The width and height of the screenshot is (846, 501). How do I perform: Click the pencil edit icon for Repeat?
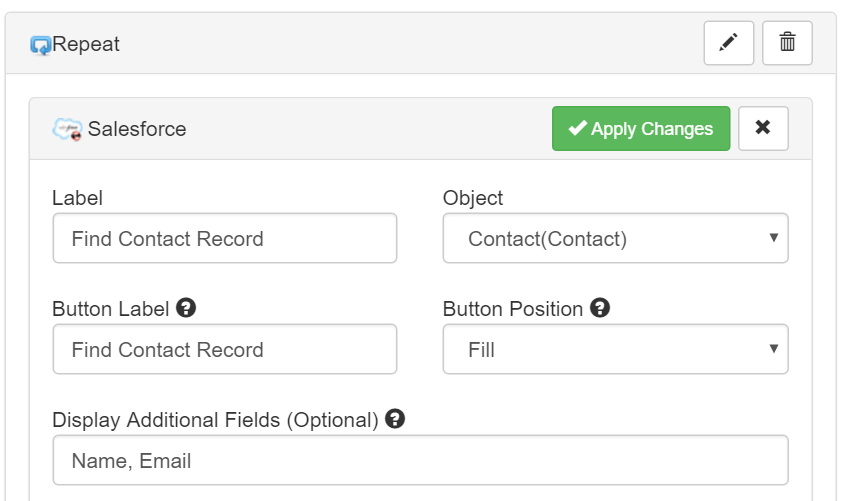[x=728, y=43]
